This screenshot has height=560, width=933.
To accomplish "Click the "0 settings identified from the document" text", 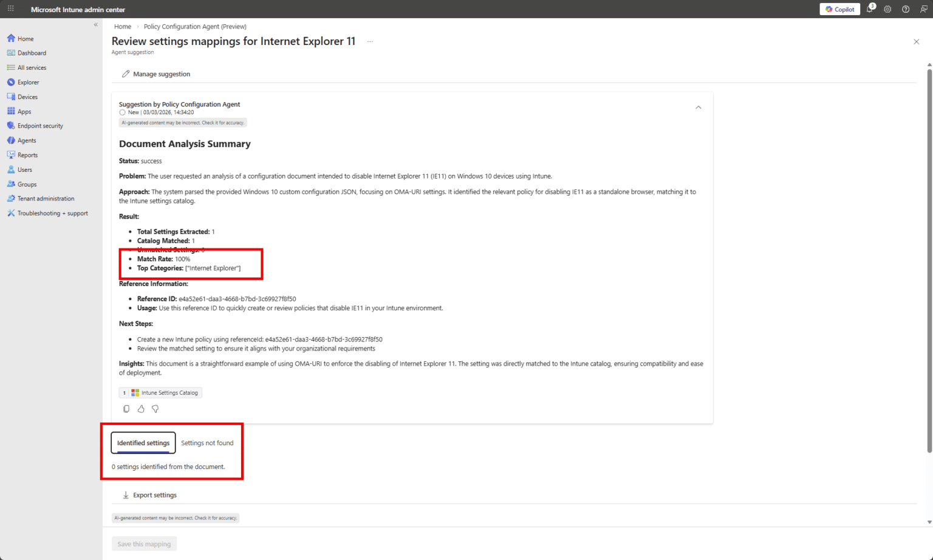I will (x=168, y=467).
